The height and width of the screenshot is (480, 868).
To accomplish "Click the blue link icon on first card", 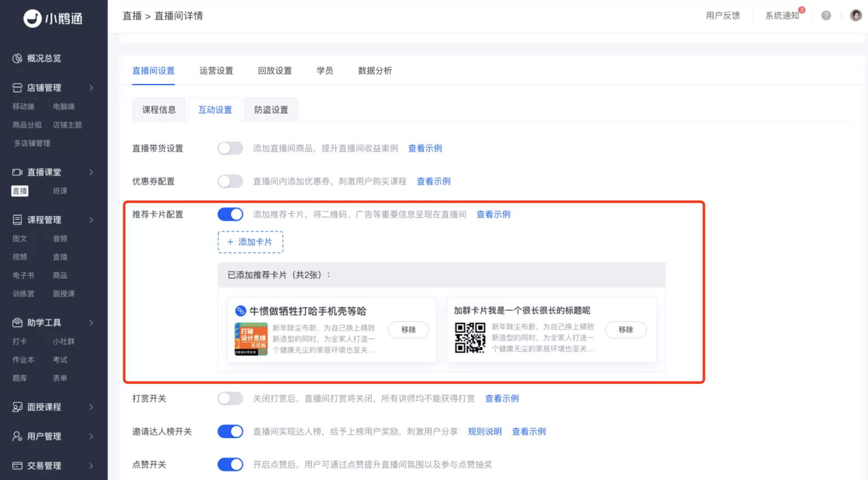I will [x=240, y=311].
